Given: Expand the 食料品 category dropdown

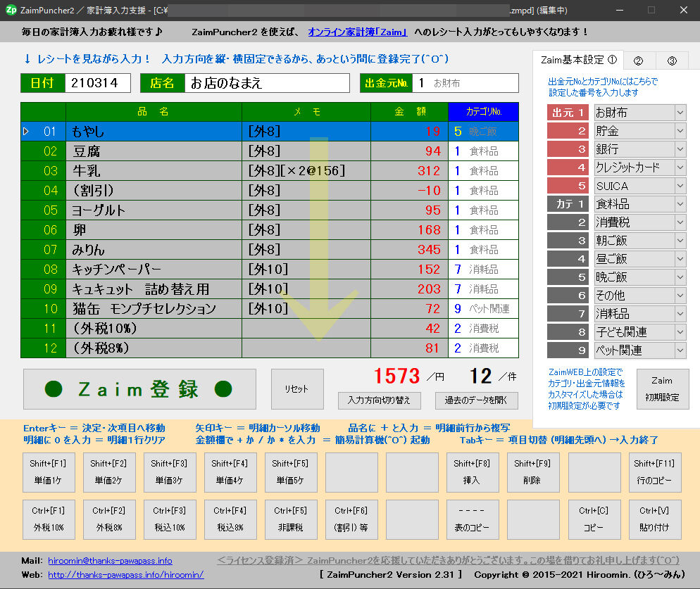Looking at the screenshot, I should pos(680,204).
